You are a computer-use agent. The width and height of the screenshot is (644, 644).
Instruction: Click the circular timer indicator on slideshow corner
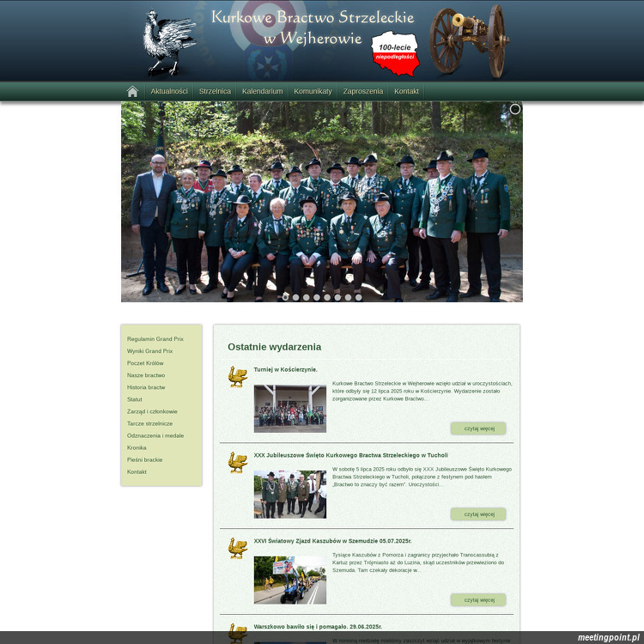pos(515,109)
